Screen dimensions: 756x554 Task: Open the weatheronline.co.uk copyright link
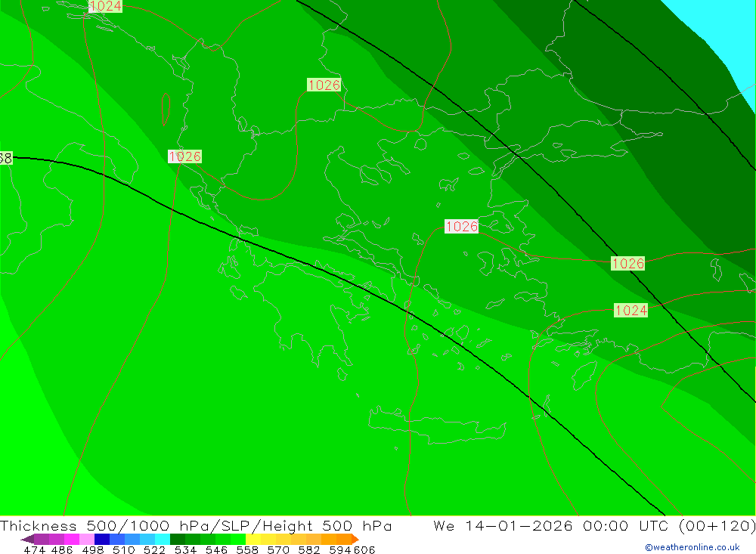click(692, 547)
